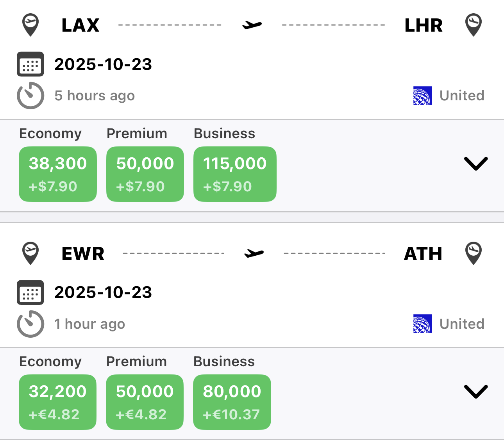Click the United logo on the LAX flight
The width and height of the screenshot is (504, 440).
[x=422, y=96]
